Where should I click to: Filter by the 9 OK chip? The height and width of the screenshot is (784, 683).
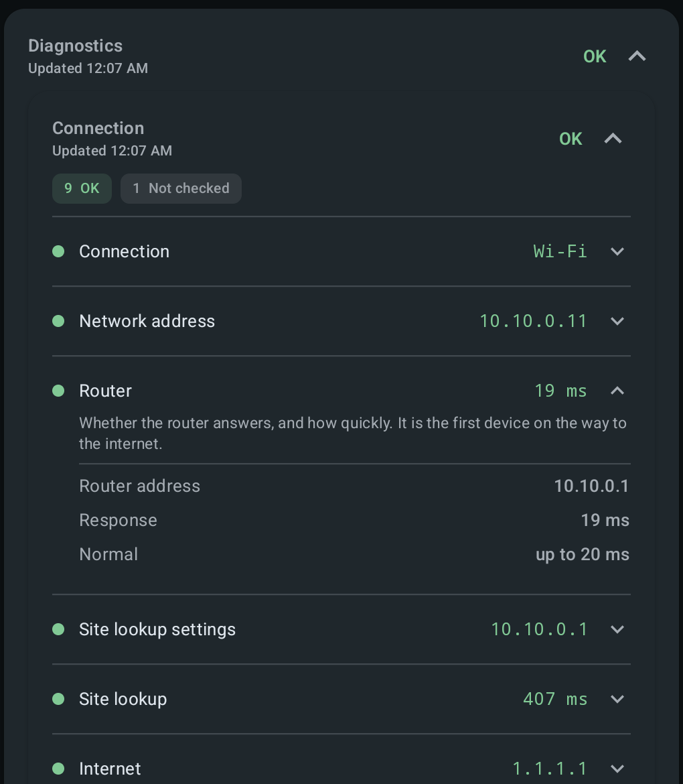(x=82, y=188)
